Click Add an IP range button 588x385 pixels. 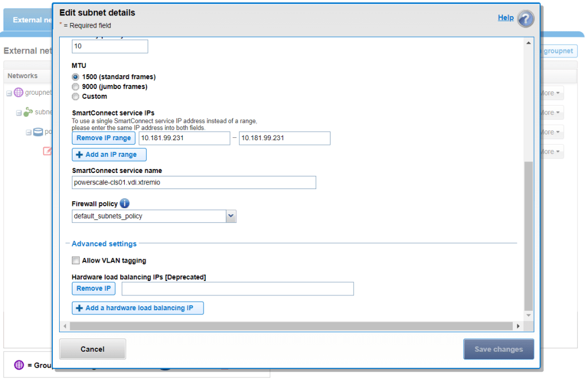tap(109, 155)
